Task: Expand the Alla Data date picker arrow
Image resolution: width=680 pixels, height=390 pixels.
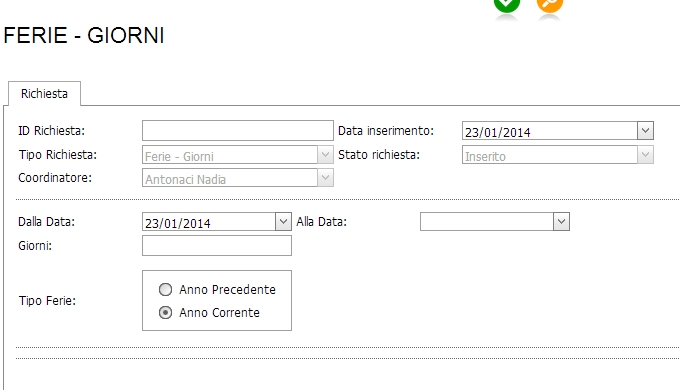Action: pos(561,222)
